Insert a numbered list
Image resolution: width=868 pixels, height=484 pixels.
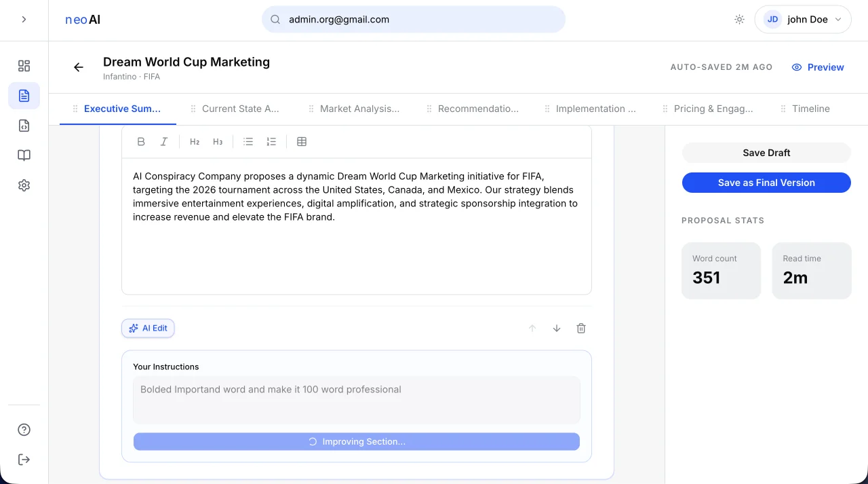(271, 142)
